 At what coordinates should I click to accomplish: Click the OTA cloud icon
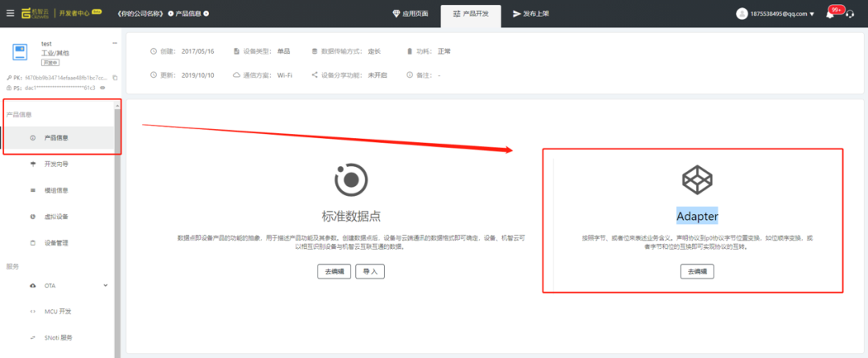click(x=33, y=286)
